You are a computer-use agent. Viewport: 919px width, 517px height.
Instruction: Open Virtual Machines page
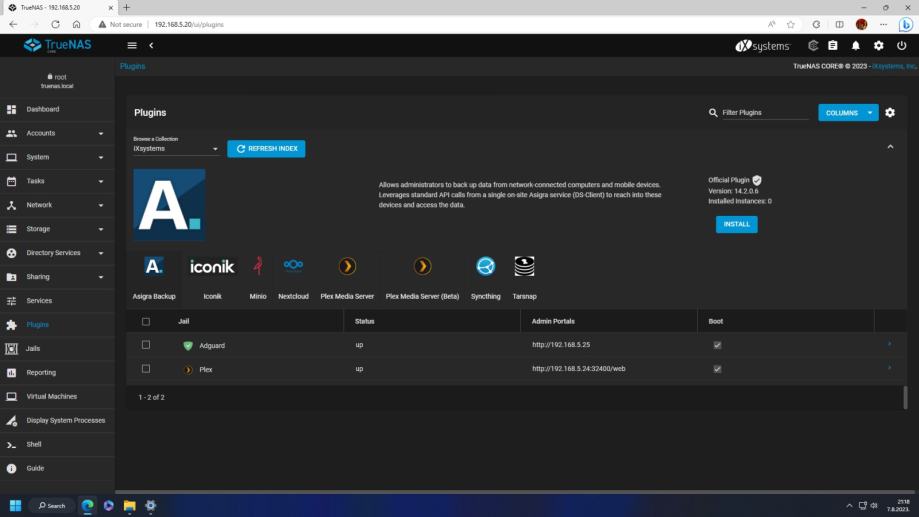tap(57, 396)
